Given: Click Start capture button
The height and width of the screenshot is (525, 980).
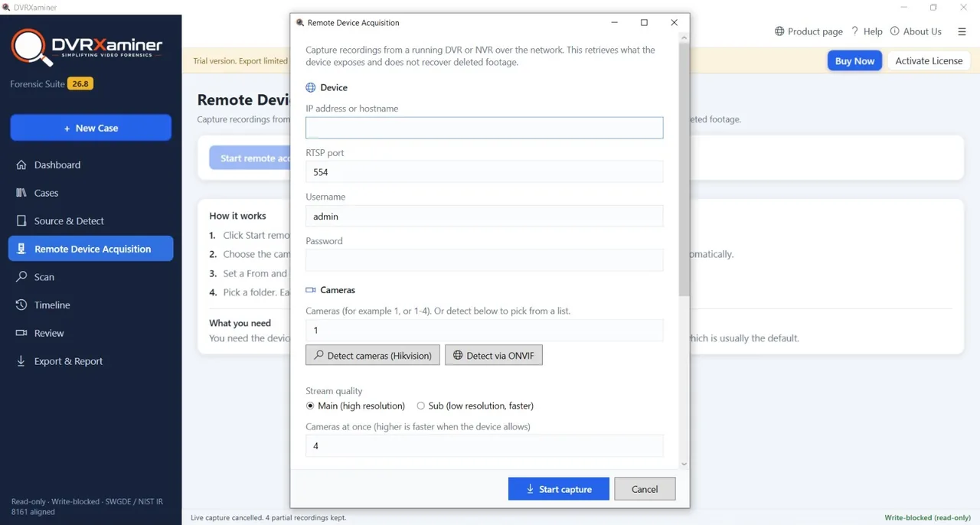Looking at the screenshot, I should point(559,489).
